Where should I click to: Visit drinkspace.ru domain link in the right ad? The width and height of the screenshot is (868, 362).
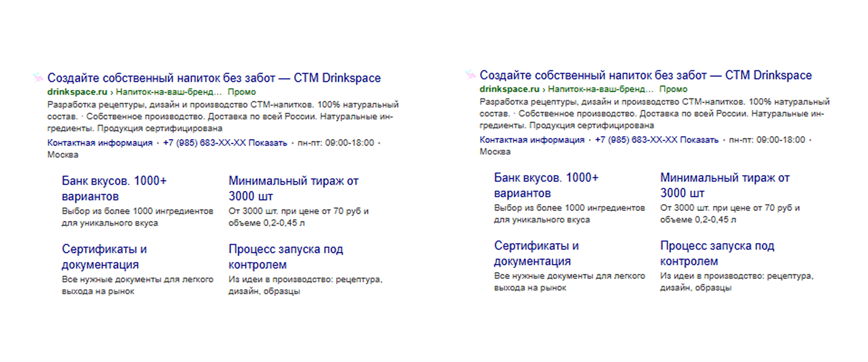509,89
